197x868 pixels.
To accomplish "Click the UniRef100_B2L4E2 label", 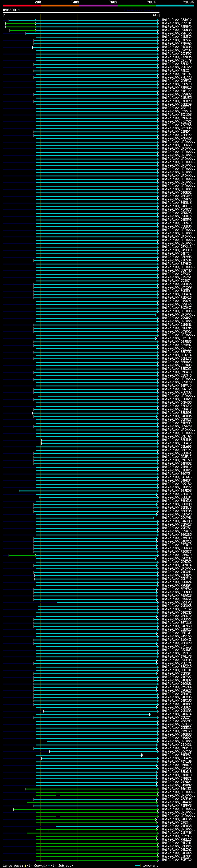I will click(177, 443).
